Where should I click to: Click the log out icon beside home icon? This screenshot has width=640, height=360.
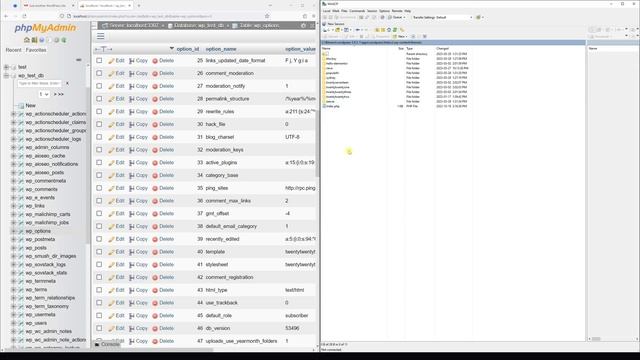[x=34, y=40]
